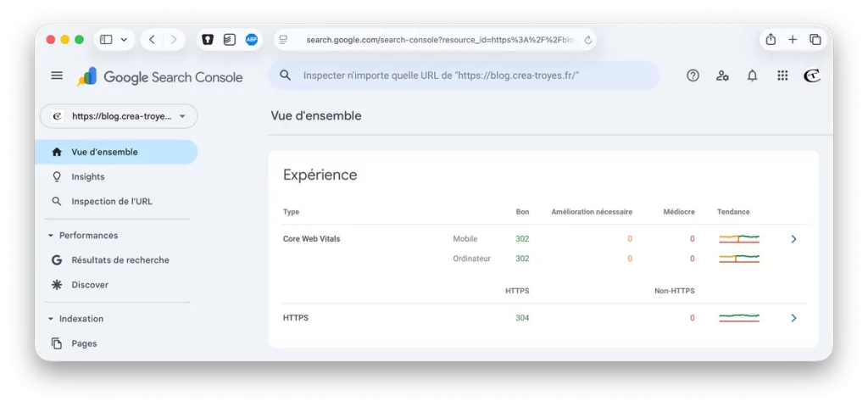868x407 pixels.
Task: Reload the page in address bar
Action: 587,40
